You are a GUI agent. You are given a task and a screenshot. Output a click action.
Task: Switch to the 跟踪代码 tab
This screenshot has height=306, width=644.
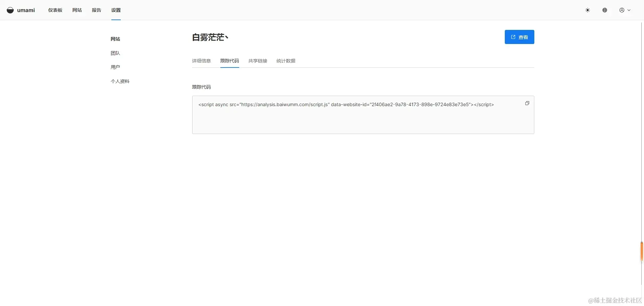229,61
